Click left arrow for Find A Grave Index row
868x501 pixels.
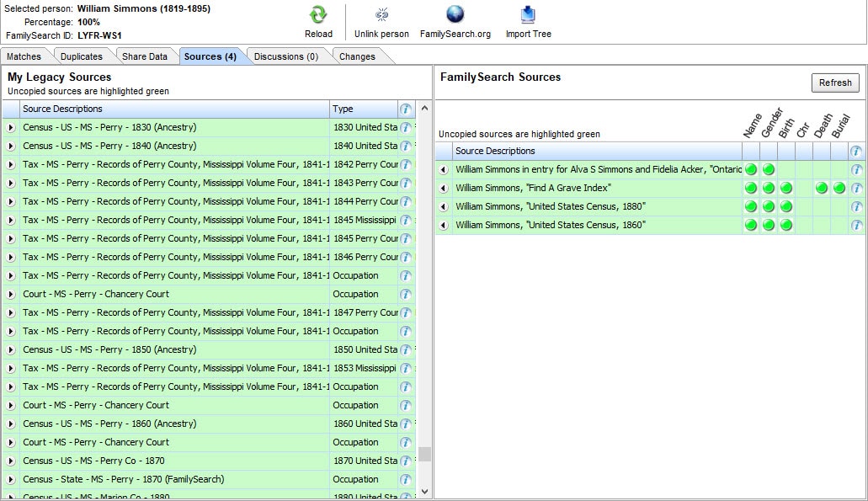coord(444,189)
